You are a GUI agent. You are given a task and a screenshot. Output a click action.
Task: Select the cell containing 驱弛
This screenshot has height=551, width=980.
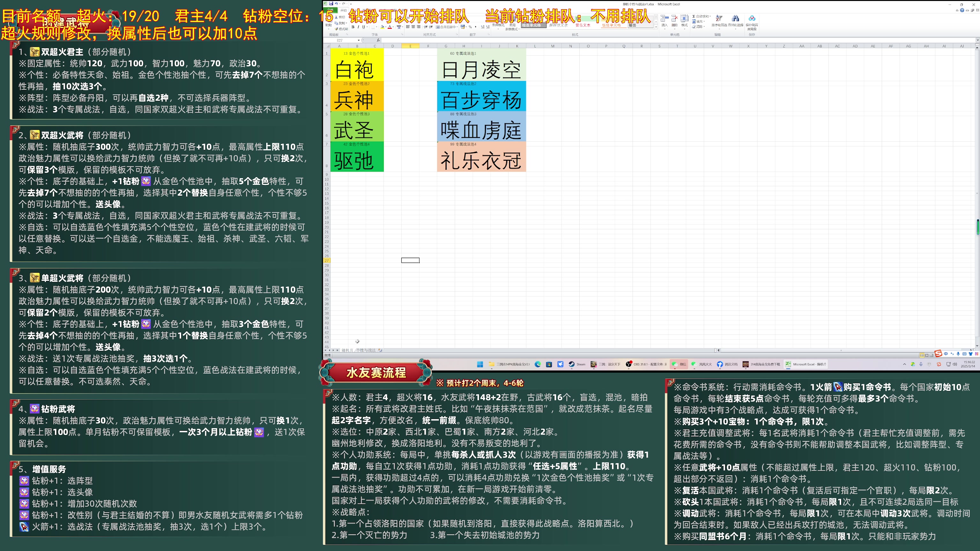(x=357, y=159)
